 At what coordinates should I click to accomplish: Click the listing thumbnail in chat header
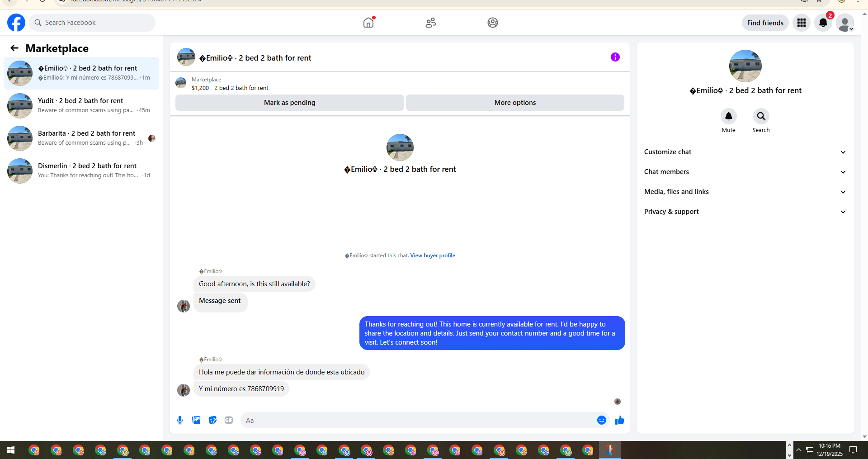pos(186,57)
